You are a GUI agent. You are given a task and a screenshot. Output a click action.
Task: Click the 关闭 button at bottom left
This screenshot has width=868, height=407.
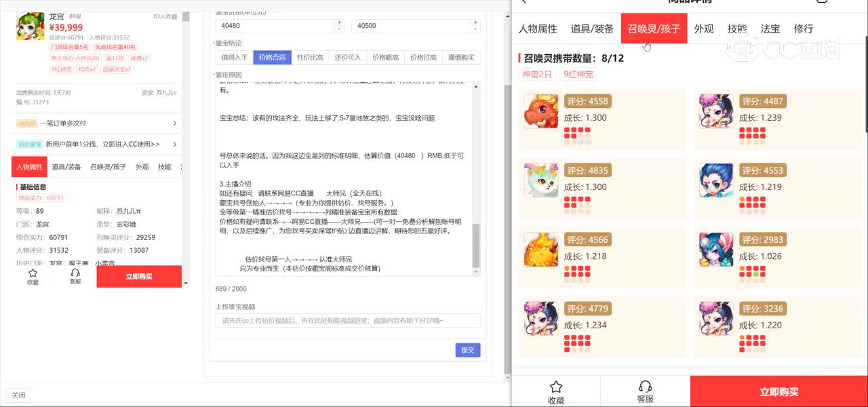tap(18, 395)
